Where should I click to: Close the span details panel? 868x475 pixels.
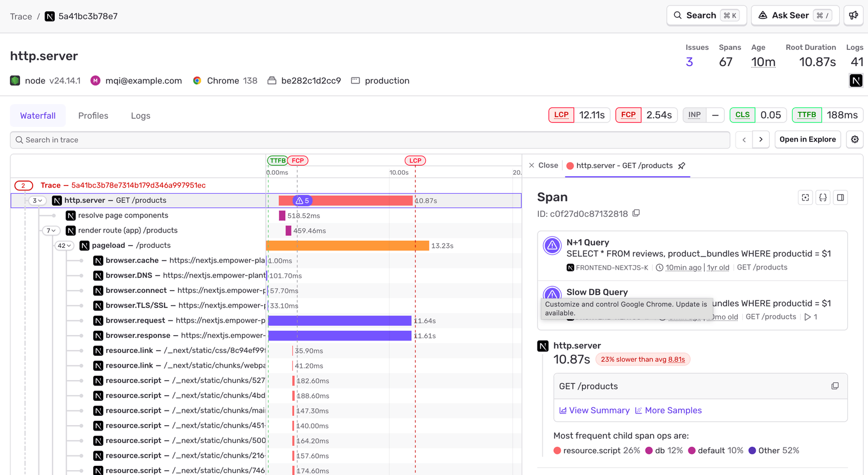pyautogui.click(x=544, y=165)
